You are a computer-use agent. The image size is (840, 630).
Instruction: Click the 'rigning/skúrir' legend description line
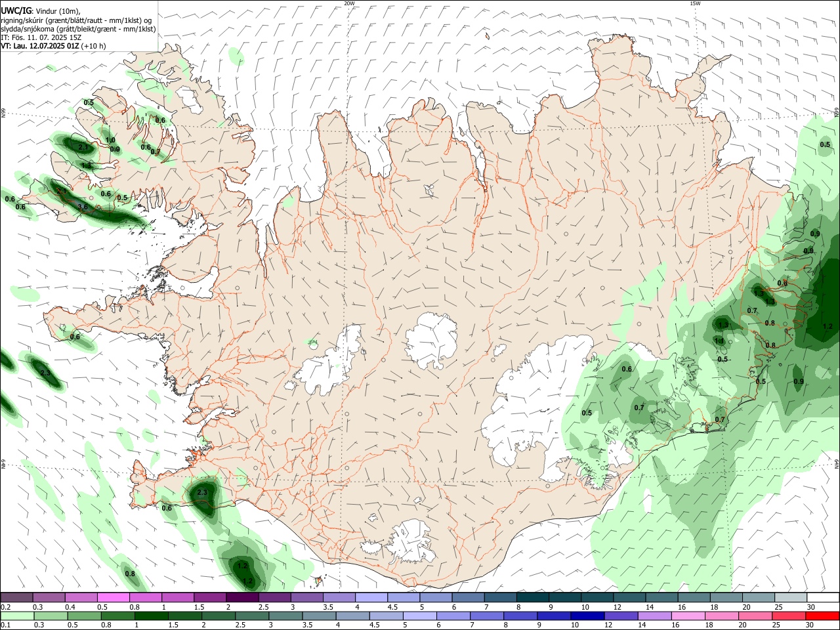[x=75, y=20]
